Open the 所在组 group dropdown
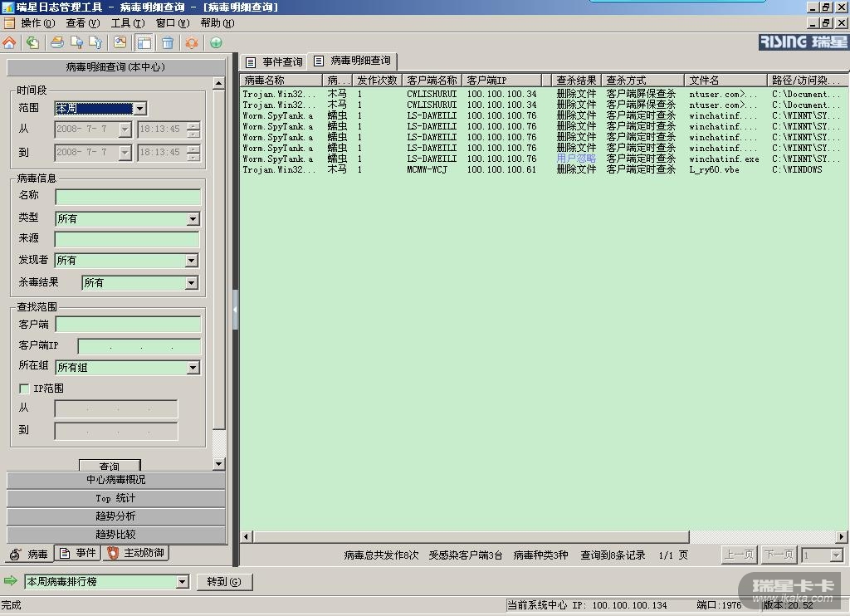The width and height of the screenshot is (850, 616). pyautogui.click(x=193, y=368)
